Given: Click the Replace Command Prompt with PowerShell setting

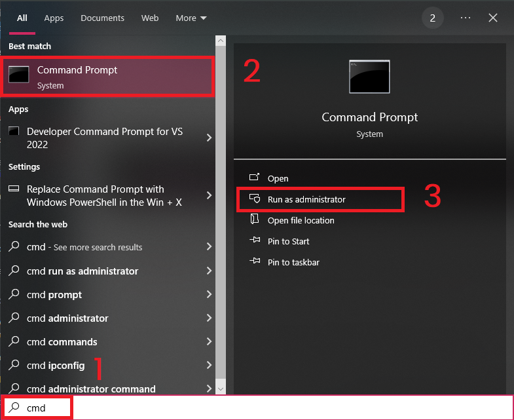Looking at the screenshot, I should pos(104,195).
